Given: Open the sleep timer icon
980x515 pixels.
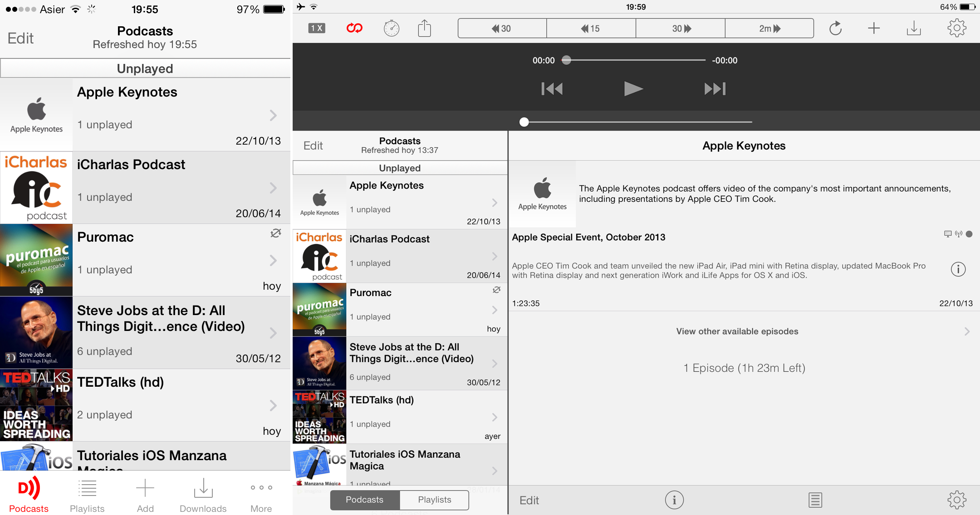Looking at the screenshot, I should tap(391, 28).
